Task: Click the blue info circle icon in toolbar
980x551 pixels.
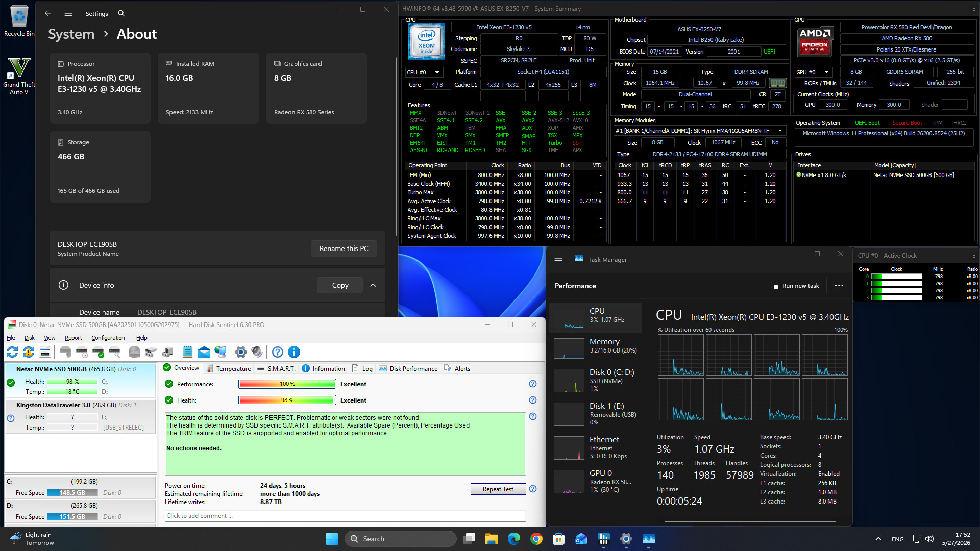Action: (x=294, y=352)
